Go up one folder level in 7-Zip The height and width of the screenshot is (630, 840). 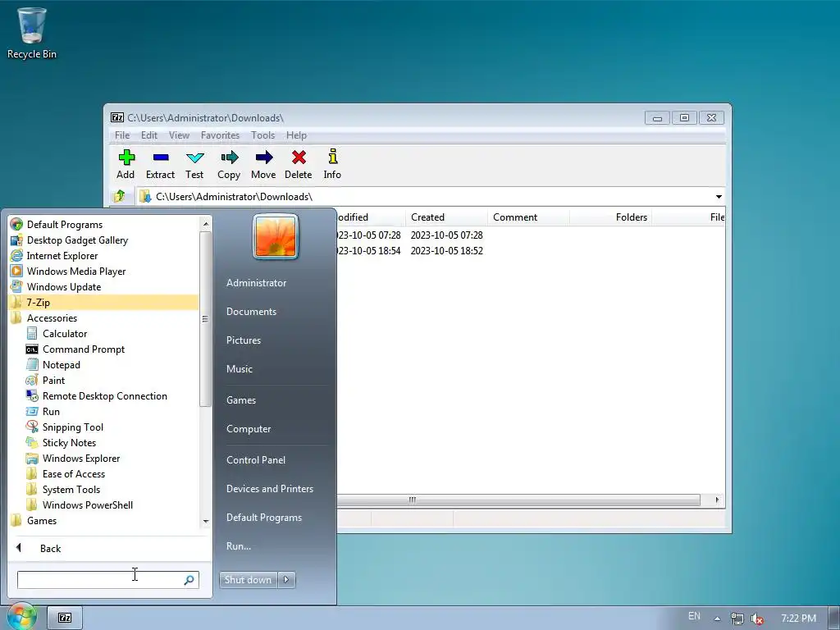coord(120,196)
